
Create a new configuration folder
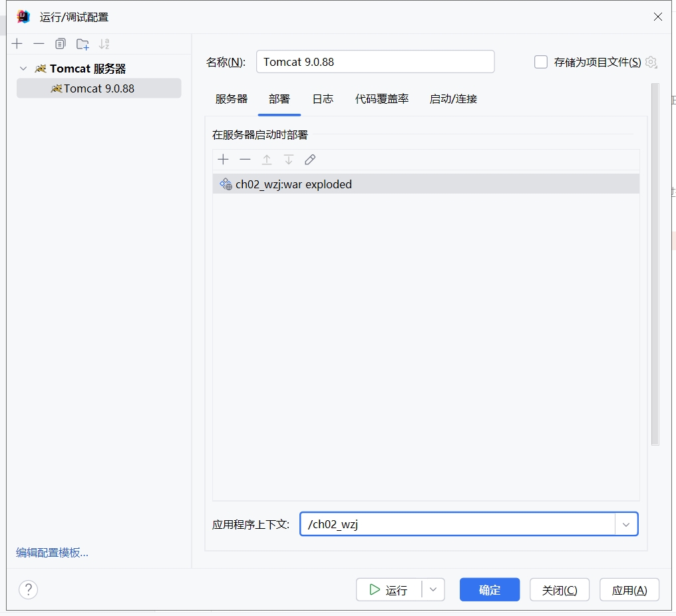(x=83, y=44)
